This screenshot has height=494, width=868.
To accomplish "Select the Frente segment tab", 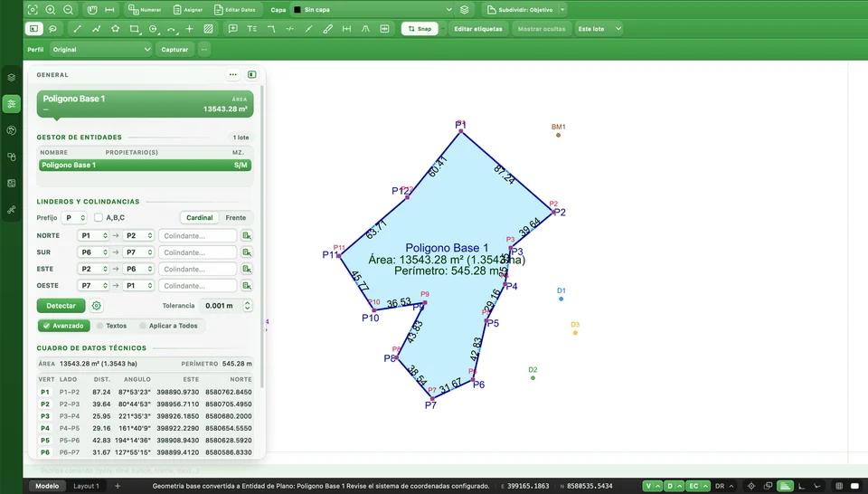I will click(x=236, y=218).
